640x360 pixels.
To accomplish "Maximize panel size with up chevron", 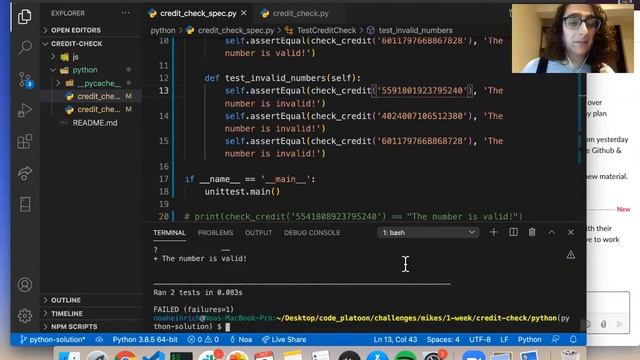I will pos(551,232).
